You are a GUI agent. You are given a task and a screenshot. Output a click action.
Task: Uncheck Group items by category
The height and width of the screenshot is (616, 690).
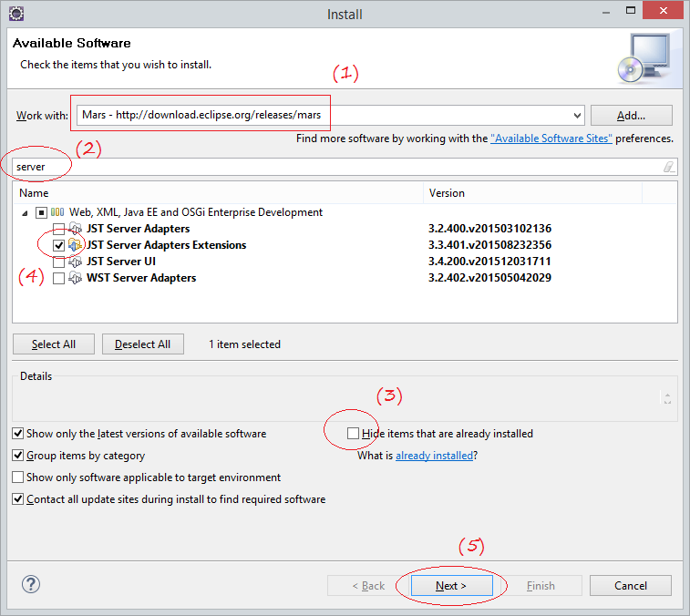point(17,455)
